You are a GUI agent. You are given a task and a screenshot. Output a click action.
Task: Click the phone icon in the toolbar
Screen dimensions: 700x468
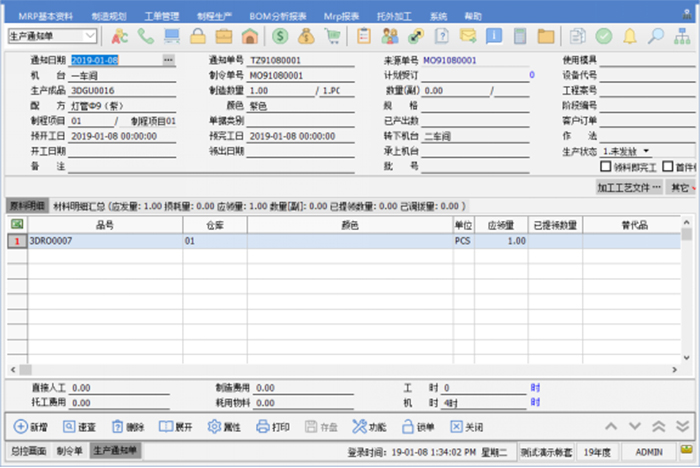click(x=146, y=36)
